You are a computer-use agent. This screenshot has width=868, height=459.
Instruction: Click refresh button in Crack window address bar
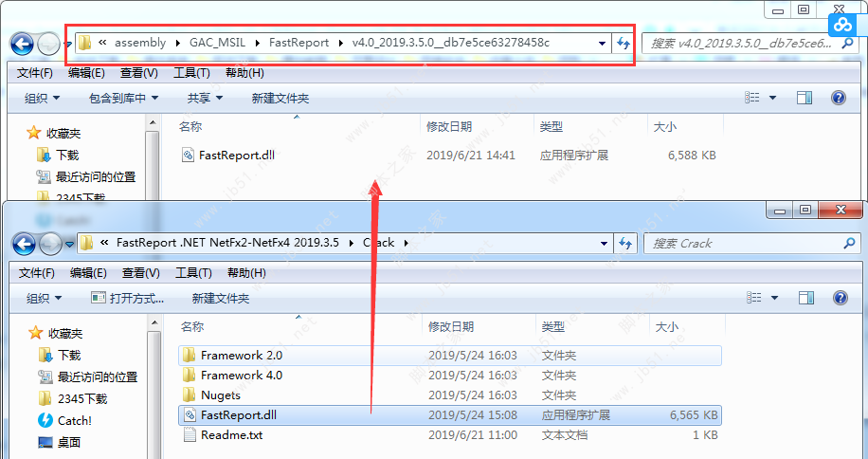tap(625, 243)
